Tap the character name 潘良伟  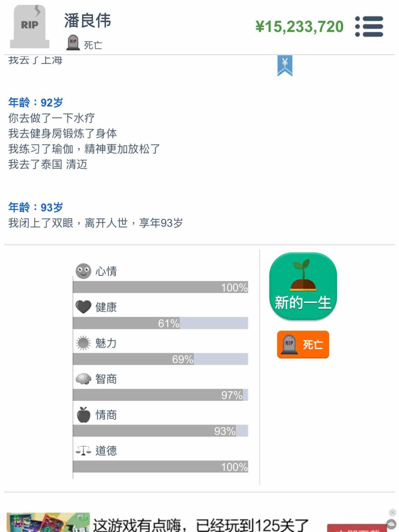88,20
